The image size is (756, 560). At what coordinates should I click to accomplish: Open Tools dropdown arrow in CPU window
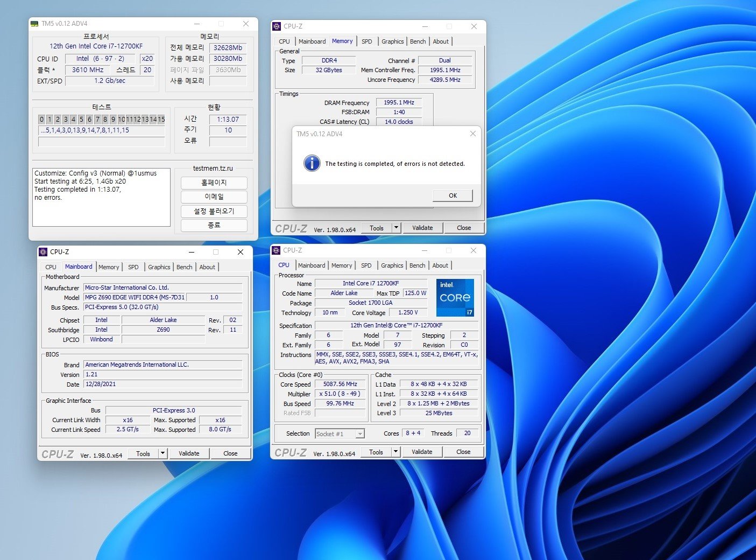(x=396, y=452)
